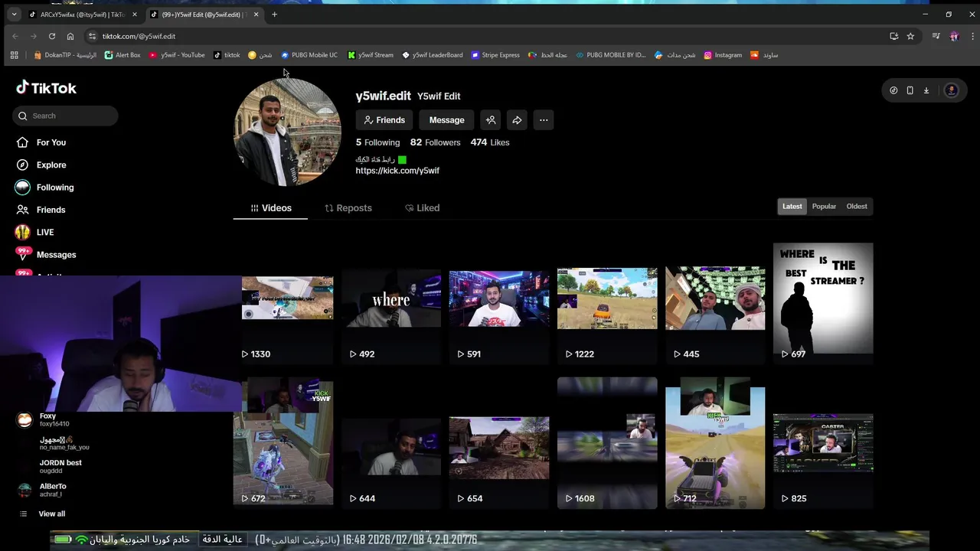The width and height of the screenshot is (980, 551).
Task: Click the TikTok coins icon at top right
Action: [893, 90]
